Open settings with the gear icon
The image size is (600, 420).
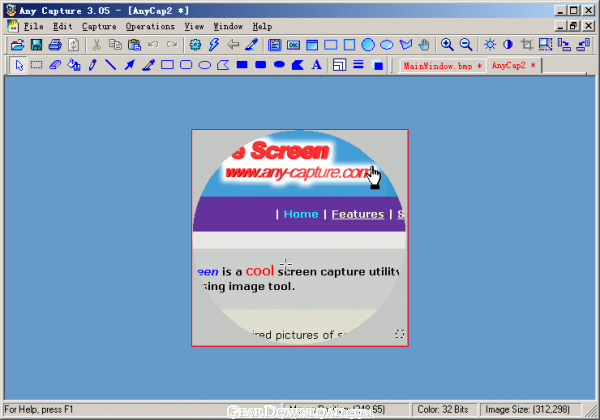[195, 45]
